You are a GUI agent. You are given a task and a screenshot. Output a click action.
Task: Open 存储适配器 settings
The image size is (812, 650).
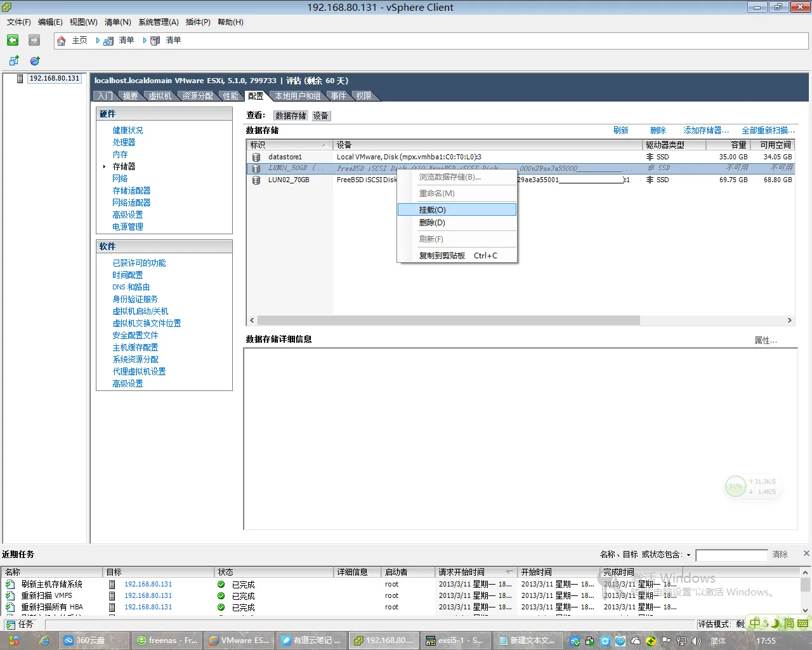click(131, 190)
